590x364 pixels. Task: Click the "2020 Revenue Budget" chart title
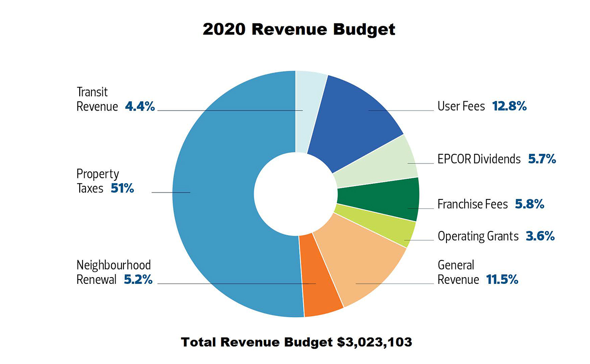(298, 29)
